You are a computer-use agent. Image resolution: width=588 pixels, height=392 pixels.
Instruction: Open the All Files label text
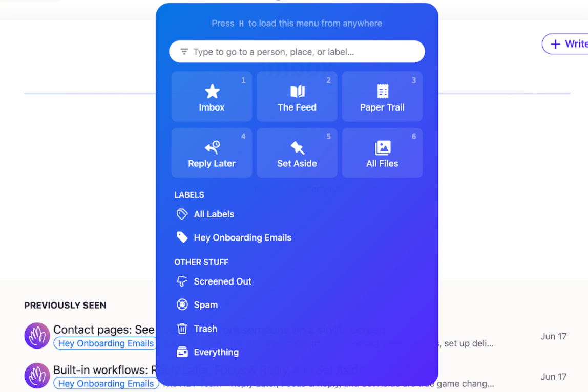pos(382,164)
